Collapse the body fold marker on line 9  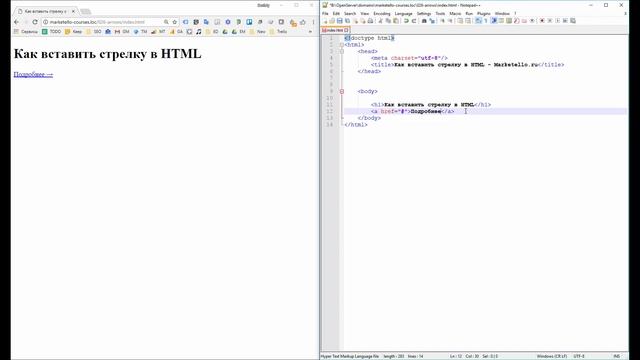(342, 91)
